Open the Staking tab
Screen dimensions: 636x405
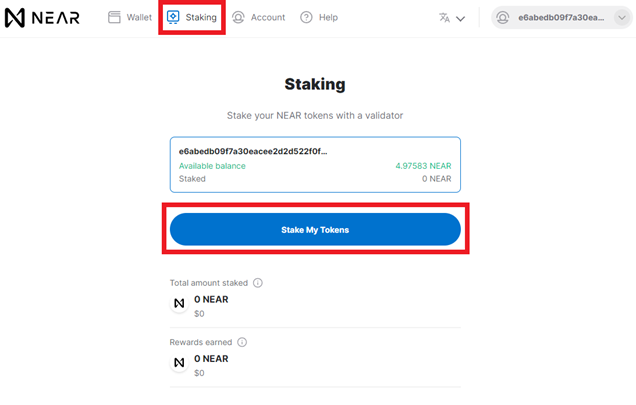pyautogui.click(x=192, y=17)
